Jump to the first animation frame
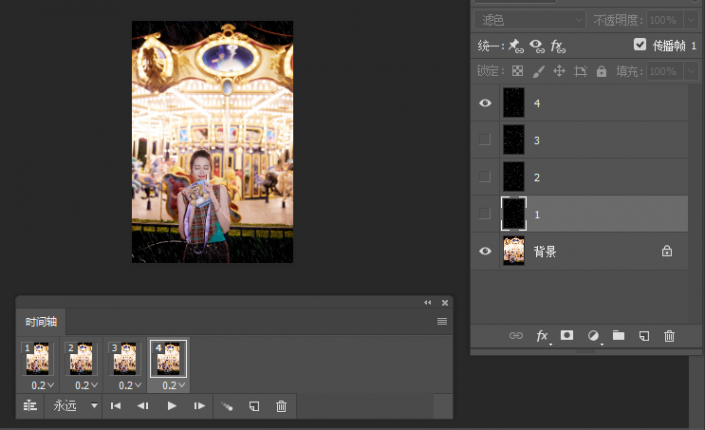 (116, 406)
